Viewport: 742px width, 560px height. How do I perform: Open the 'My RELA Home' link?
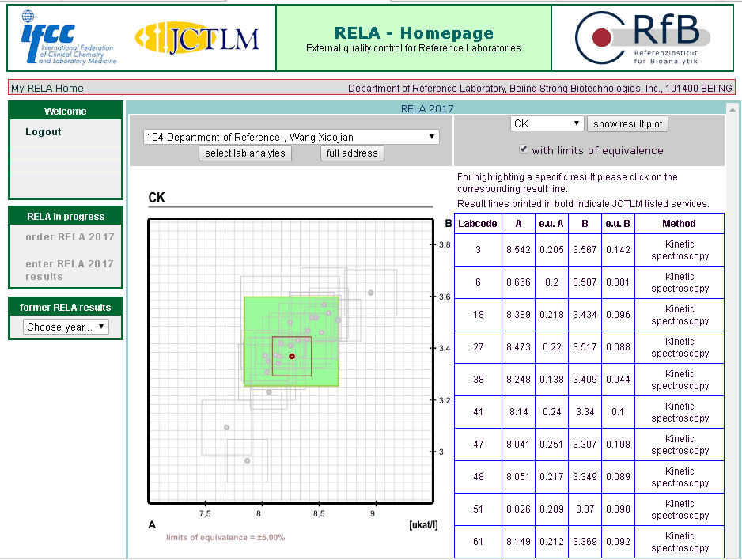[x=47, y=88]
